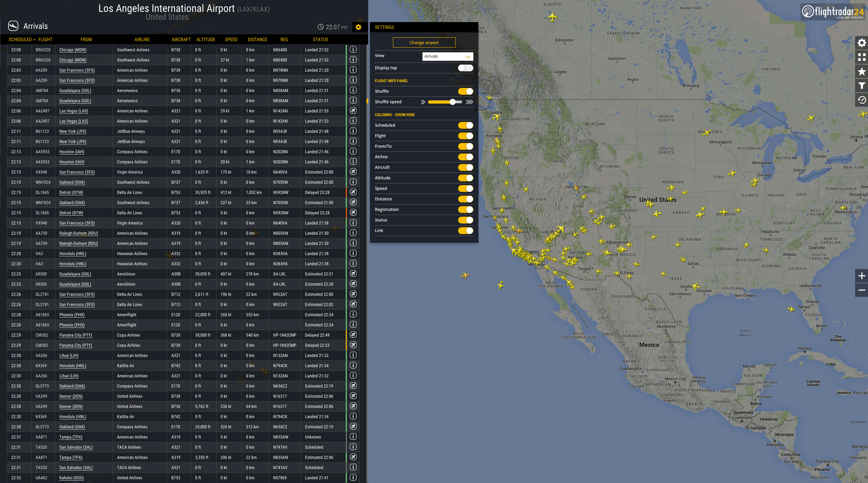Viewport: 868px width, 483px height.
Task: Click 'Hawaiian Airlines' in first HA2 row
Action: (132, 254)
